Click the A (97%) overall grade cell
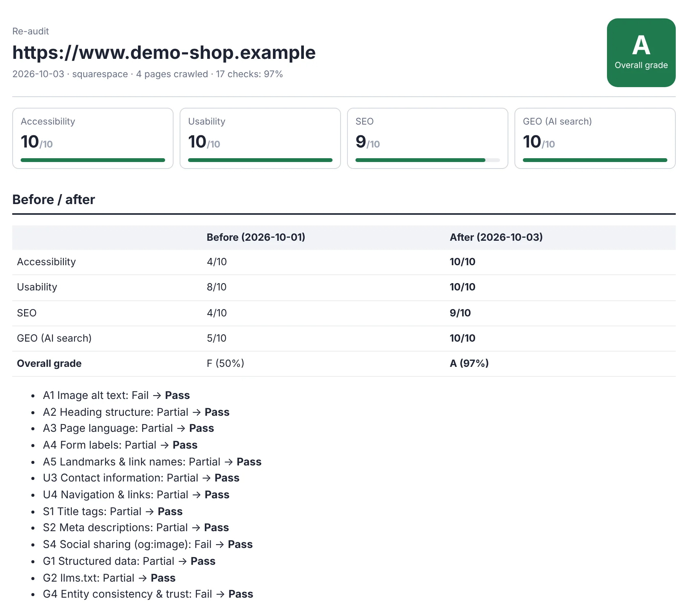688x616 pixels. click(469, 363)
